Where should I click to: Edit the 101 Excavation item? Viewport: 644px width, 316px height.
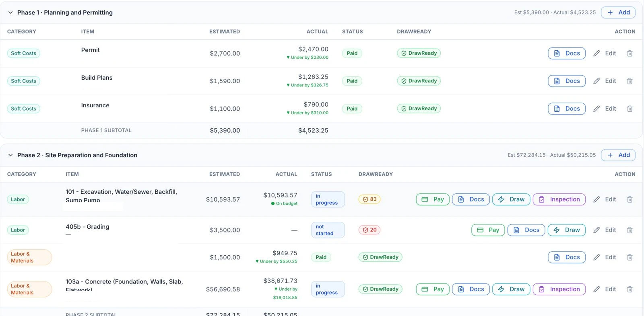pos(605,199)
